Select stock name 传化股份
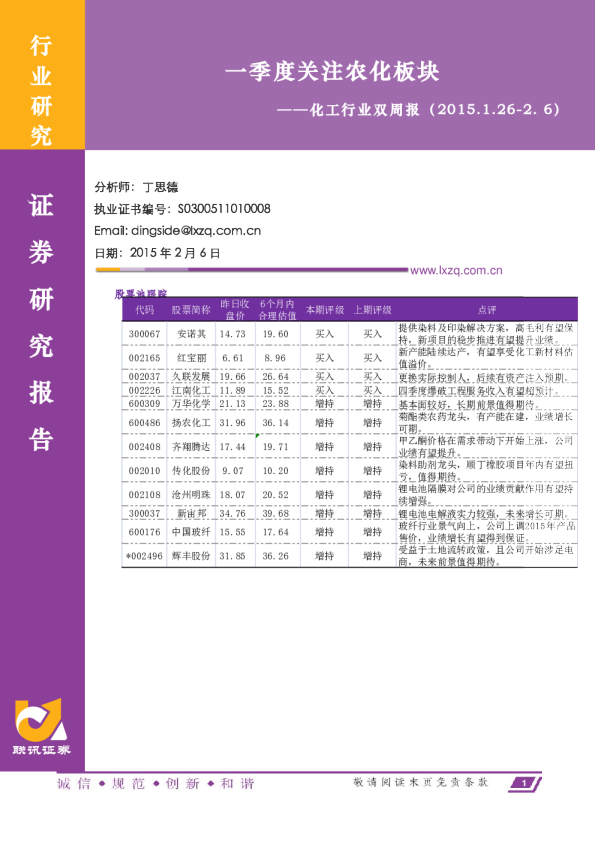 191,471
